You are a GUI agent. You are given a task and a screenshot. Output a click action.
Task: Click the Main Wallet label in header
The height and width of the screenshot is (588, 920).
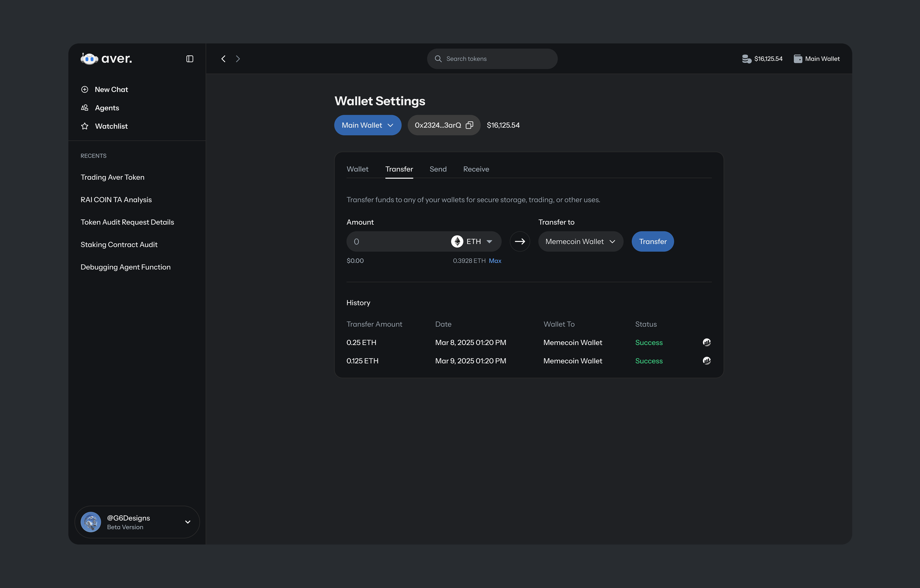[822, 59]
